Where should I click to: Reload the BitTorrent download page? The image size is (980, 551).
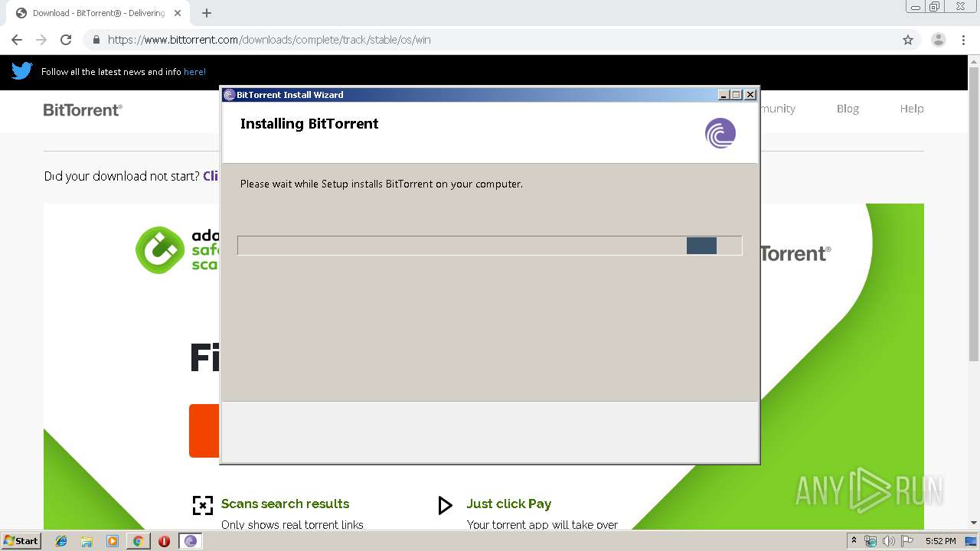66,40
